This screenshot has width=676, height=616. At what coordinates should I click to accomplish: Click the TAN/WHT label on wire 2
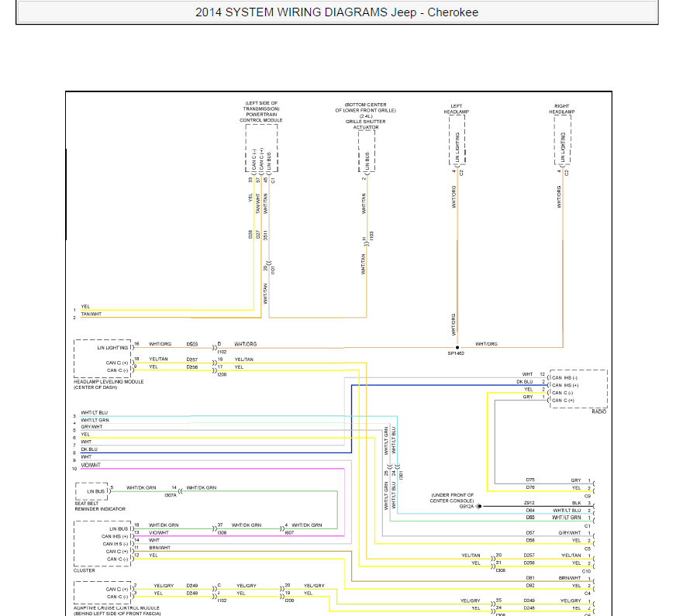pos(91,314)
